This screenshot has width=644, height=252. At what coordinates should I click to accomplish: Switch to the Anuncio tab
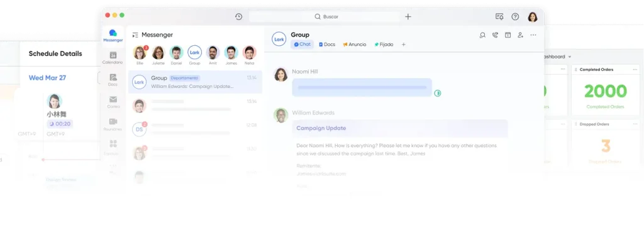point(354,45)
